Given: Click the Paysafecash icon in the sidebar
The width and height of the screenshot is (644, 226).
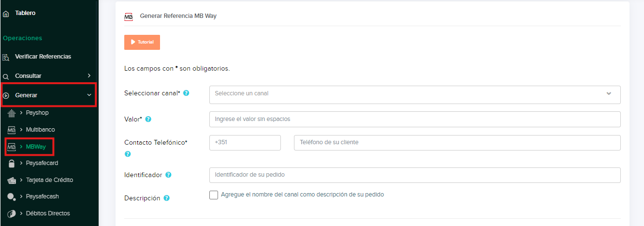Looking at the screenshot, I should [12, 197].
